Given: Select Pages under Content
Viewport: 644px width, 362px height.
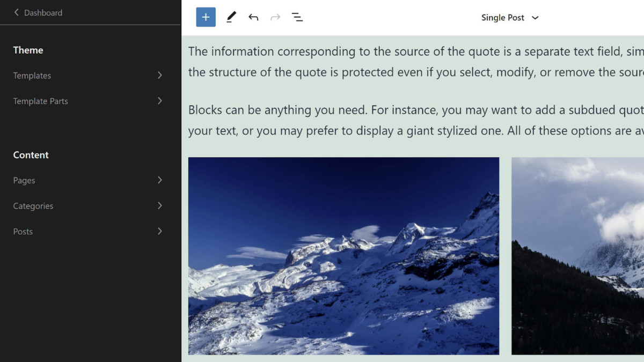Looking at the screenshot, I should (x=24, y=181).
